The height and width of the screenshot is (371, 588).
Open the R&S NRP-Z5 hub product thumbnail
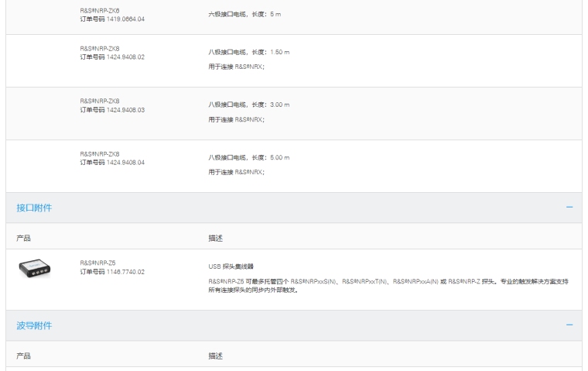pyautogui.click(x=35, y=267)
